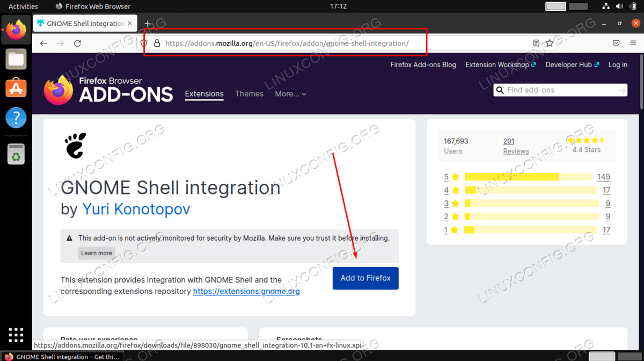Open the Developer Hub link
This screenshot has height=361, width=644.
[572, 64]
